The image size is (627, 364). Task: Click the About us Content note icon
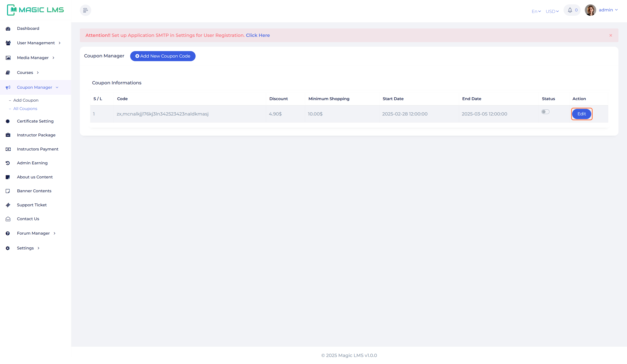coord(8,177)
